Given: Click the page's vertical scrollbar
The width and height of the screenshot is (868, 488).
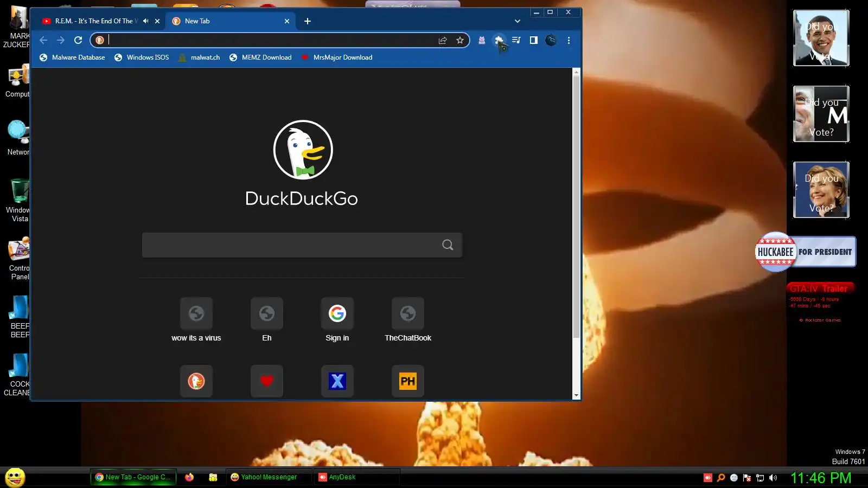Looking at the screenshot, I should [576, 206].
